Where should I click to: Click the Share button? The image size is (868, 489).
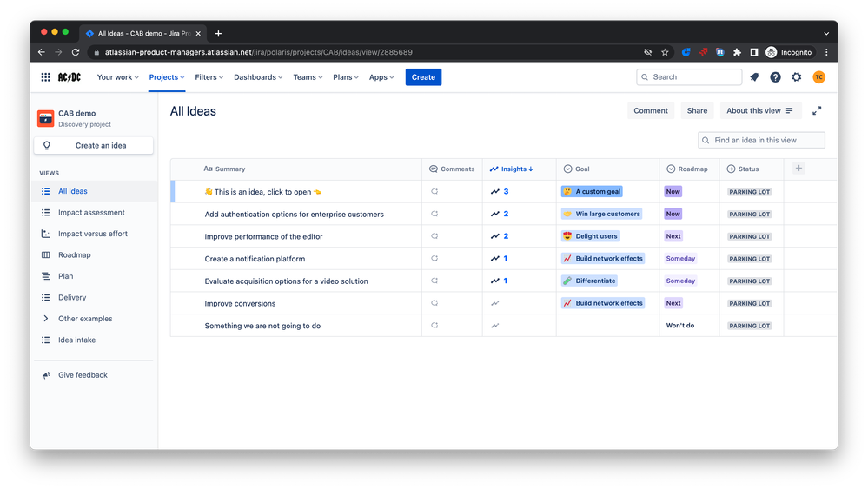(697, 110)
